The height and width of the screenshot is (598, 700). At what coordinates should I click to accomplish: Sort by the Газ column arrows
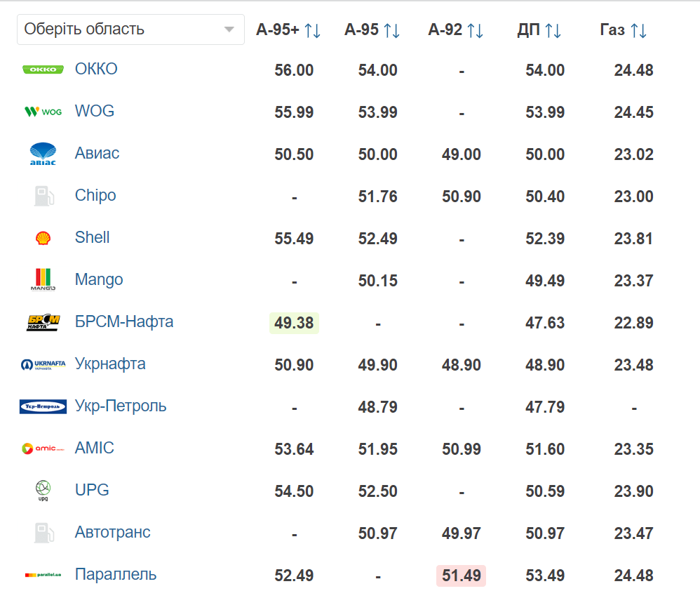[638, 30]
